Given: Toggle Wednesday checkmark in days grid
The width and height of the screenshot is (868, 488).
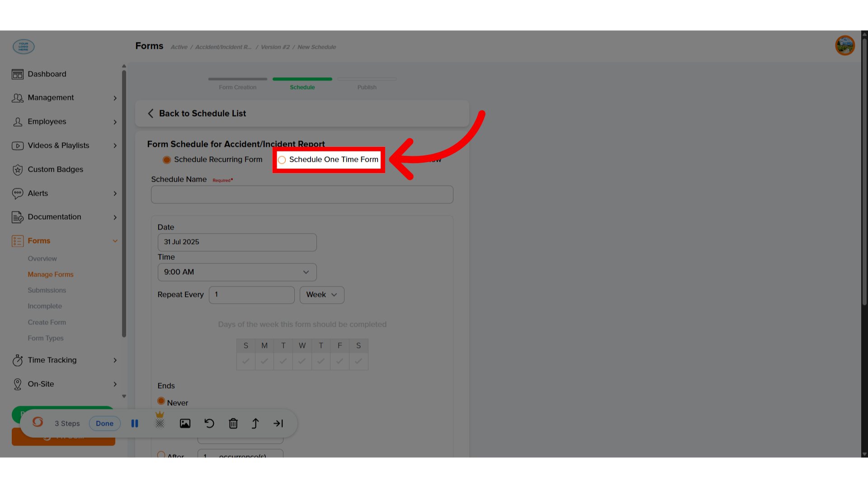Looking at the screenshot, I should click(302, 361).
